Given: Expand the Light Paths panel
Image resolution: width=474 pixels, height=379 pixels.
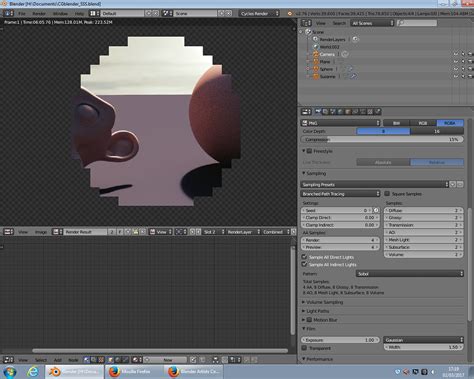Looking at the screenshot, I should [317, 311].
